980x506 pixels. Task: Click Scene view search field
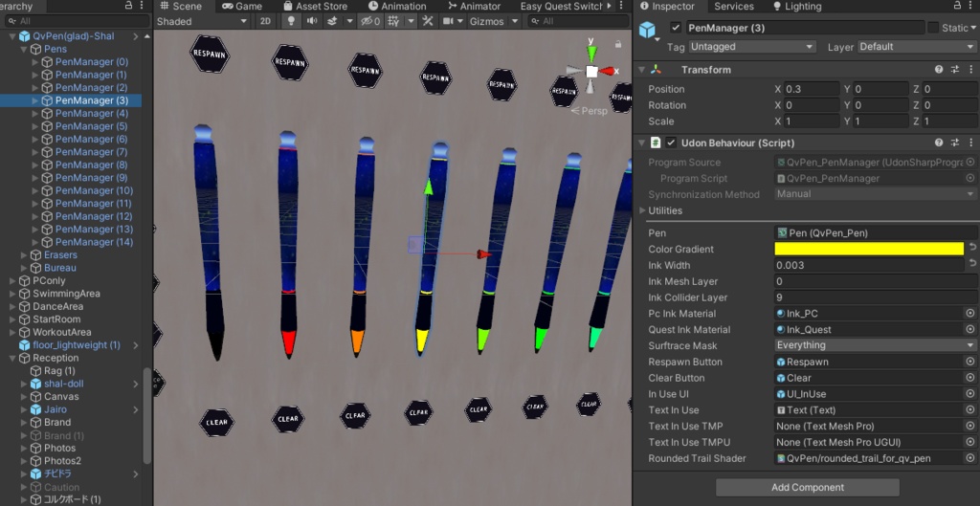(x=577, y=21)
